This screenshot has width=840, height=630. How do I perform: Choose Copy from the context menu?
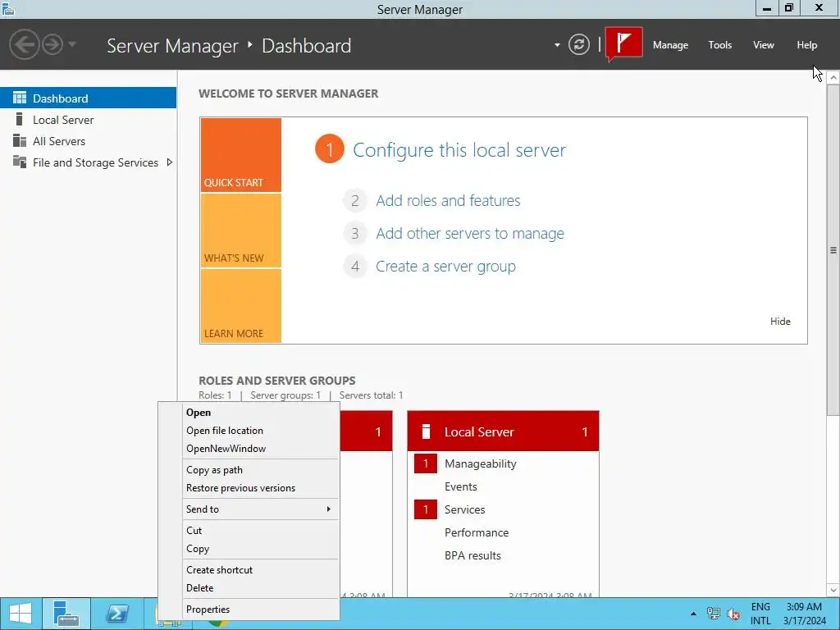[249, 549]
